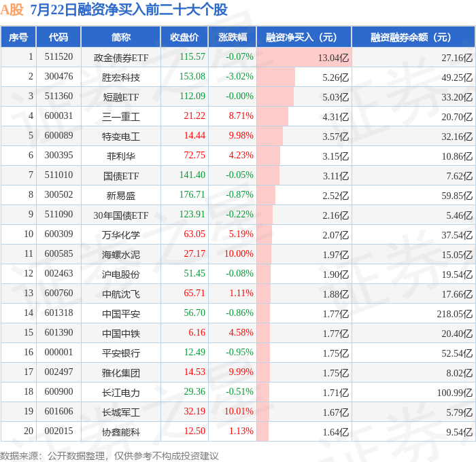Click net buy value 1.64亿
This screenshot has height=462, width=476.
[x=336, y=432]
